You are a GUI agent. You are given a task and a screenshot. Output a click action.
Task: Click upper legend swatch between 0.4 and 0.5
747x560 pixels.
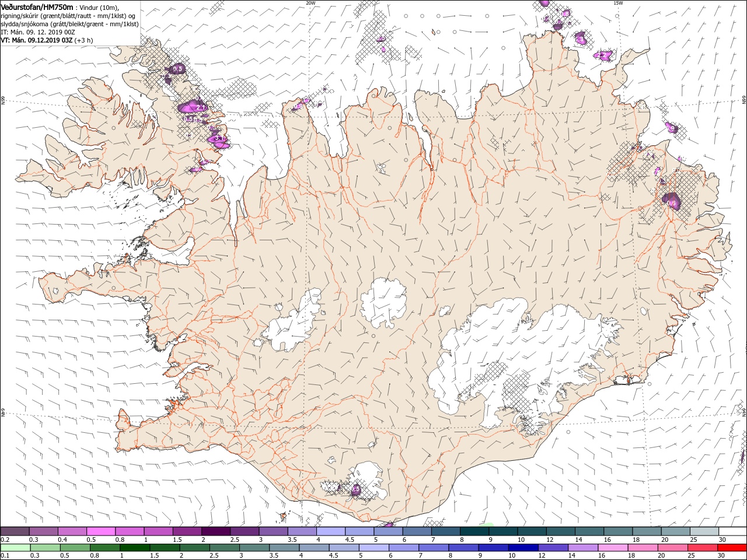click(x=72, y=531)
